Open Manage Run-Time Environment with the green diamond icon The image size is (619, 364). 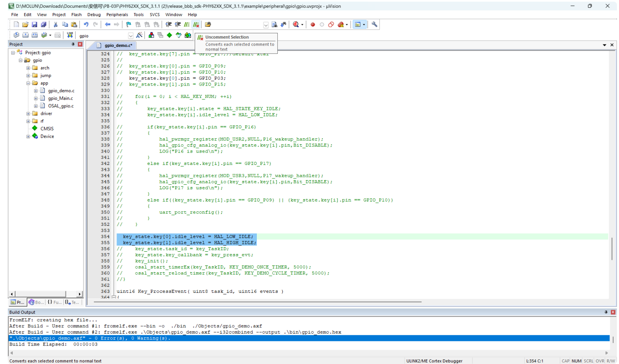point(170,35)
